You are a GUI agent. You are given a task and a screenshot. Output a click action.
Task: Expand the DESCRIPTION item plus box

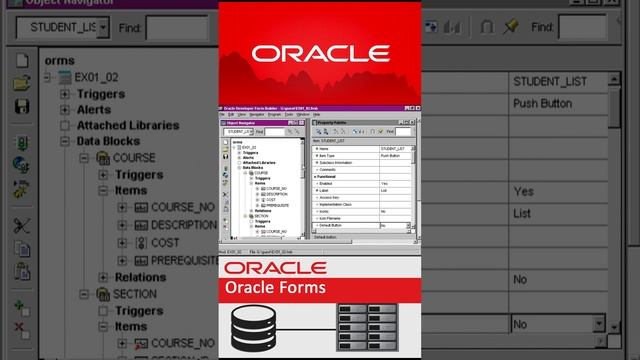[122, 225]
